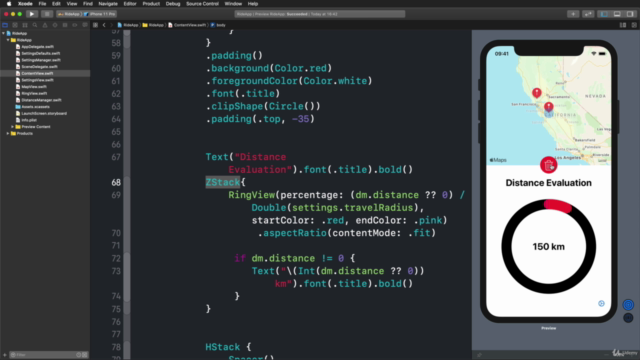The height and width of the screenshot is (360, 640).
Task: Open the Find navigator magnifier icon
Action: [x=35, y=25]
